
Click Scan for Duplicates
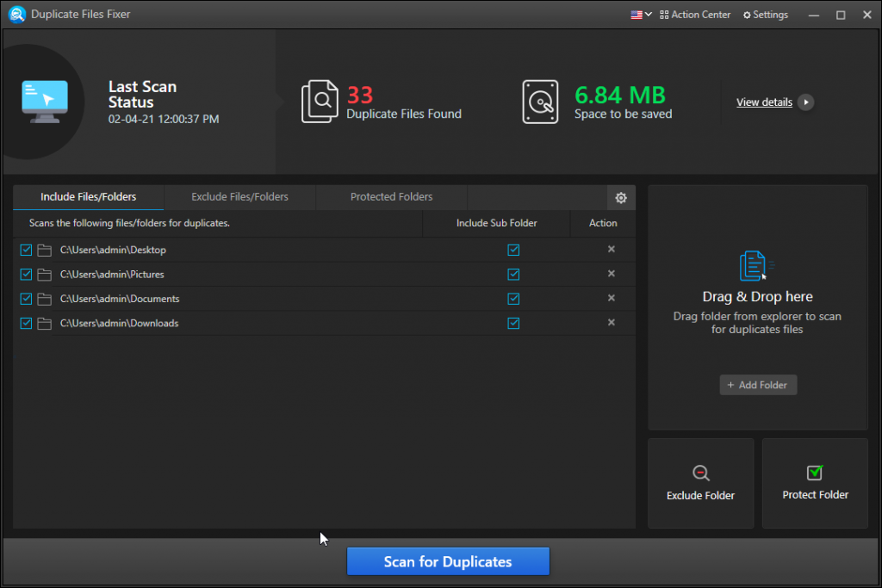click(447, 560)
